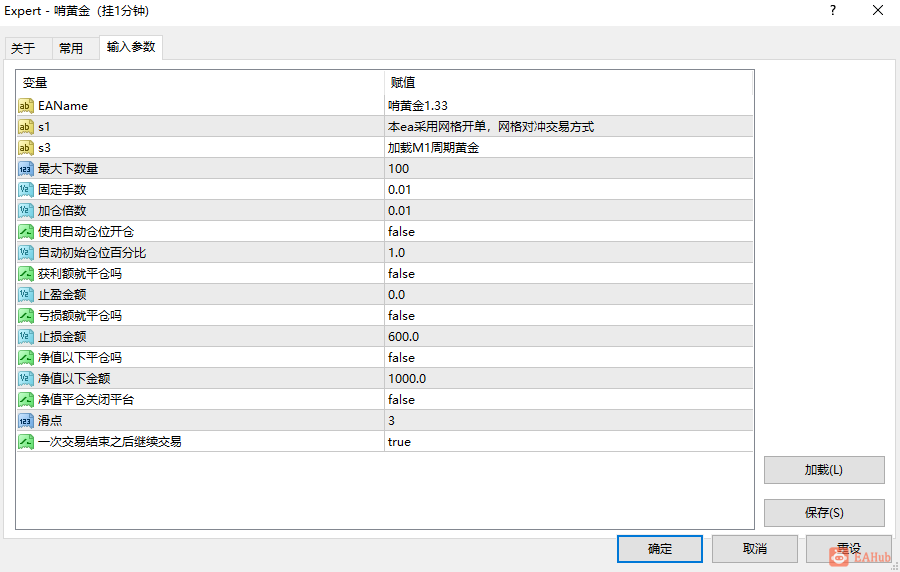Switch to the 关于 tab
This screenshot has width=900, height=572.
(x=23, y=48)
